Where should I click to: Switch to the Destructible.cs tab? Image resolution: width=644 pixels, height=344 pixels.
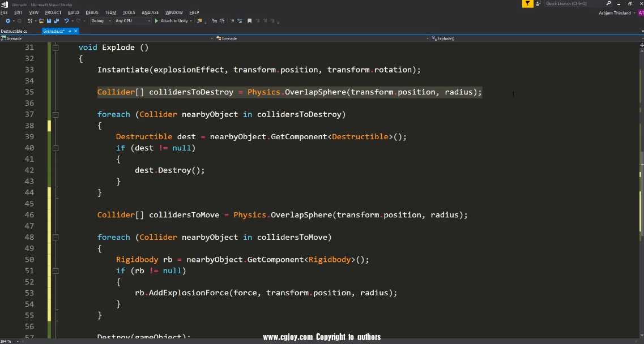pos(14,31)
